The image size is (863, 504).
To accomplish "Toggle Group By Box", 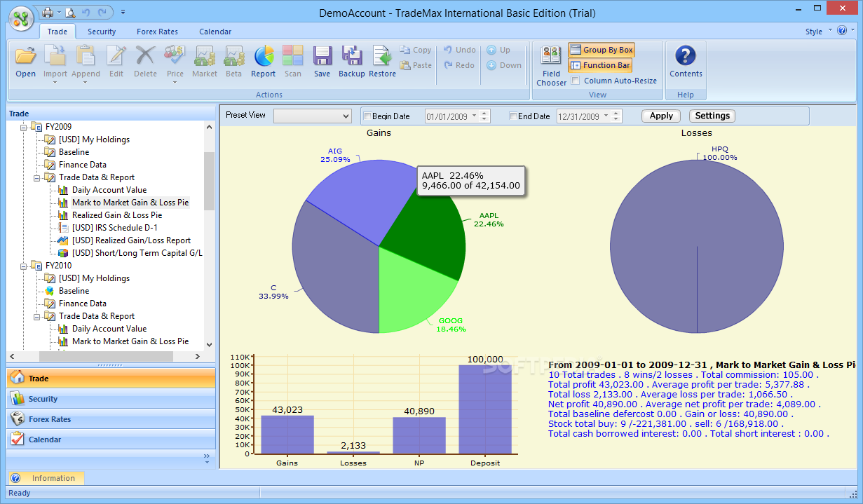I will pyautogui.click(x=602, y=50).
